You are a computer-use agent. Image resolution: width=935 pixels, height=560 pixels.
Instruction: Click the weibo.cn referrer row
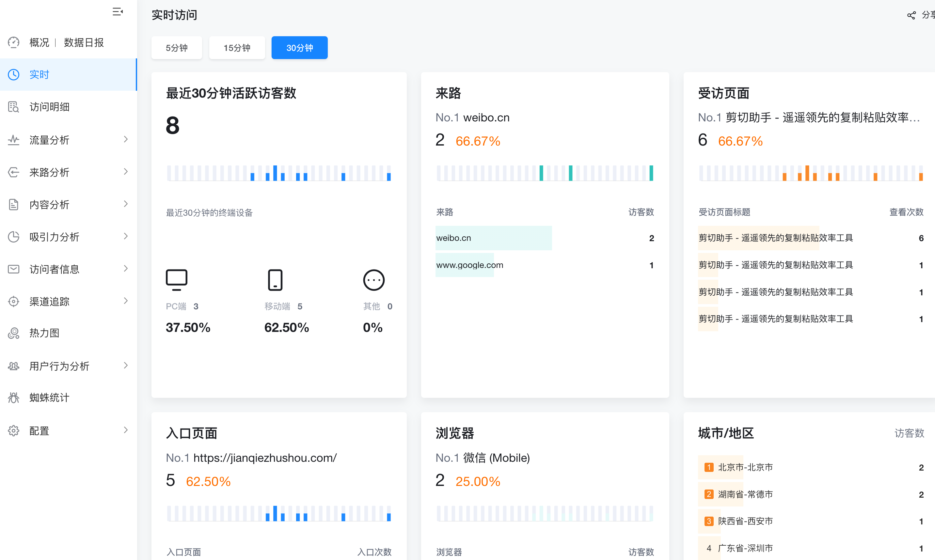(x=454, y=238)
